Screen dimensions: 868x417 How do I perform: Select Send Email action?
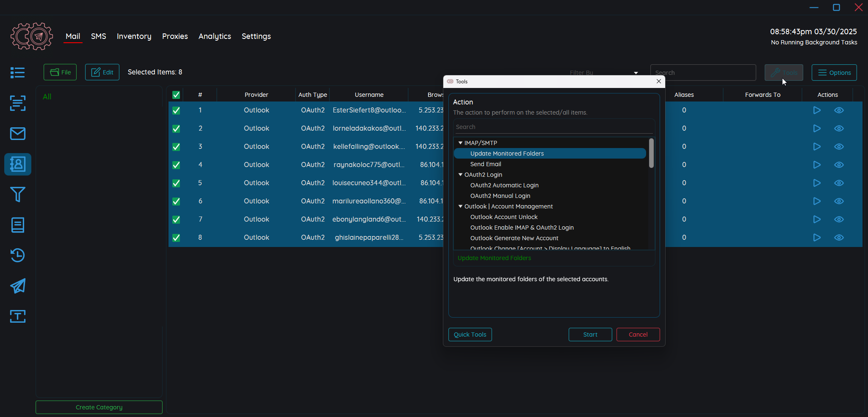pyautogui.click(x=486, y=164)
